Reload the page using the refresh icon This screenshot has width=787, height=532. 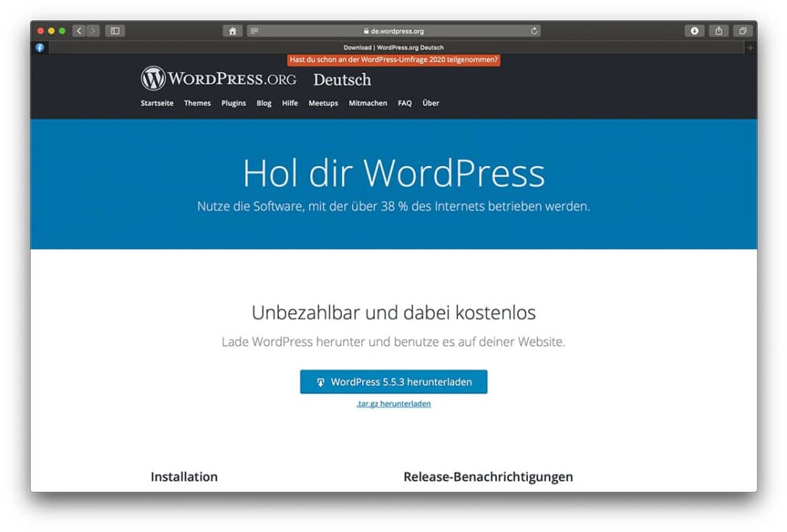click(x=534, y=31)
